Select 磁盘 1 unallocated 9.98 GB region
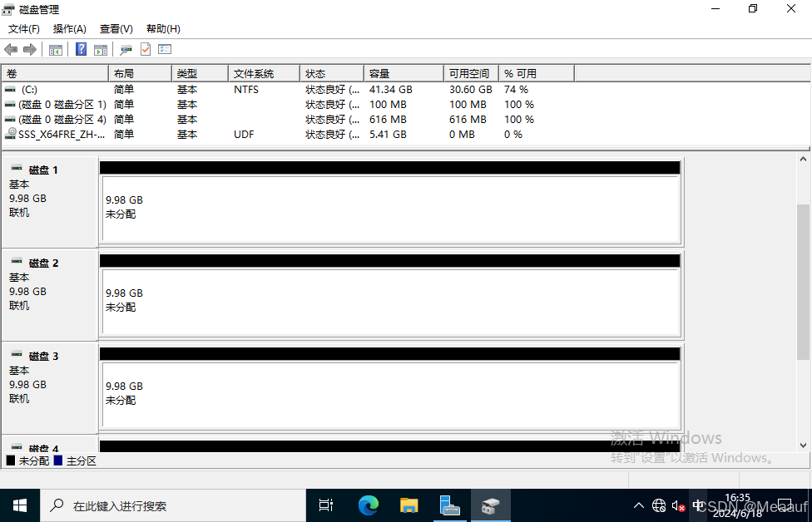The image size is (812, 522). tap(391, 208)
